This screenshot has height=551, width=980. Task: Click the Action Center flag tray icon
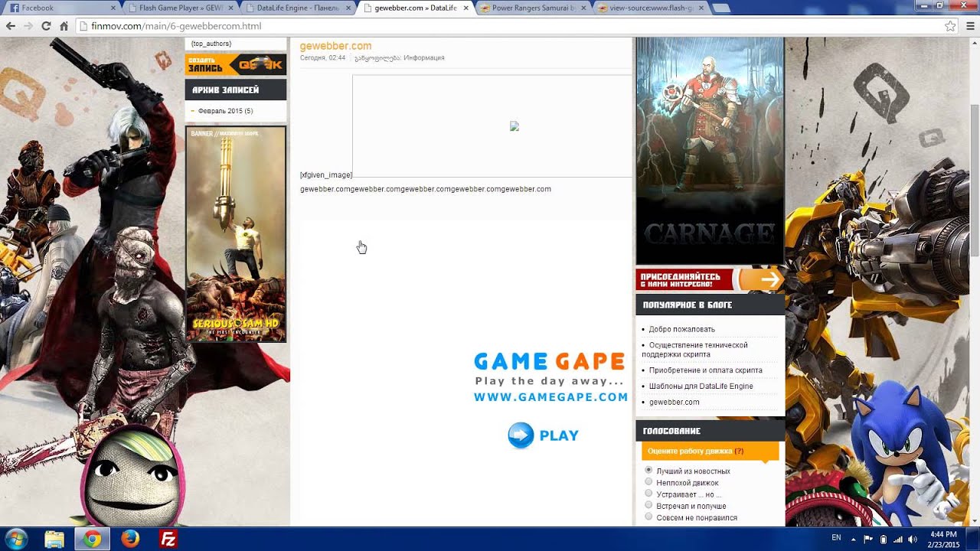868,539
